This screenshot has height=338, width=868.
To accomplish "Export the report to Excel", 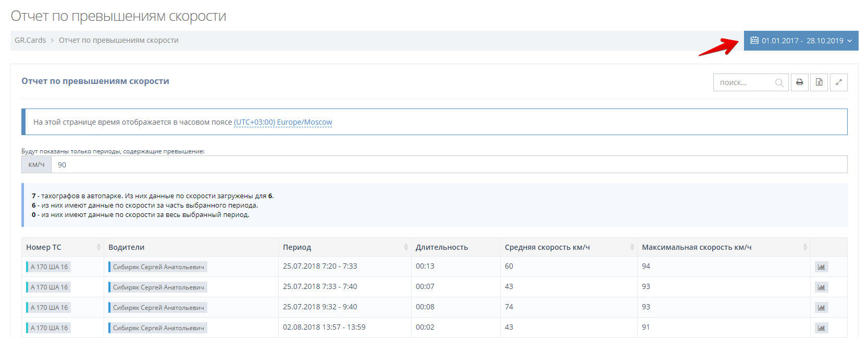I will [819, 82].
